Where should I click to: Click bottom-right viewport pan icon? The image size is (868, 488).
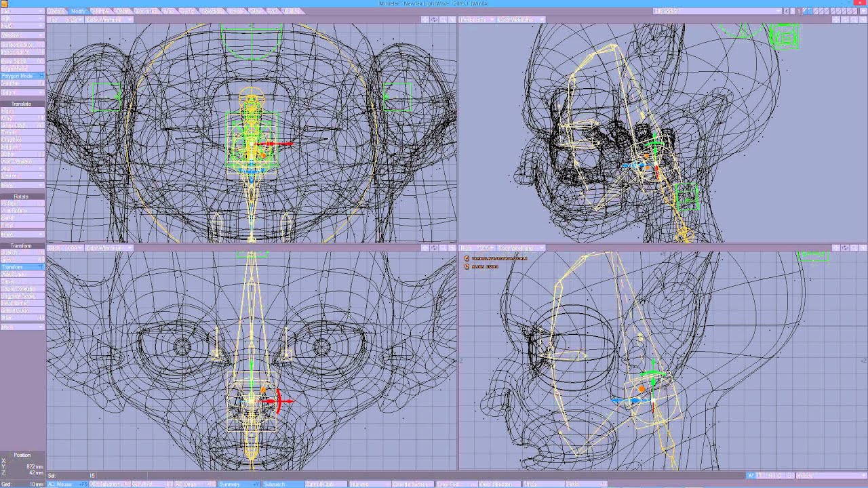836,248
